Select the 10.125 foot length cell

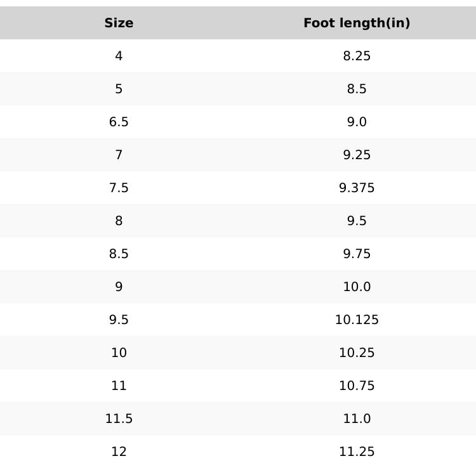[357, 320]
